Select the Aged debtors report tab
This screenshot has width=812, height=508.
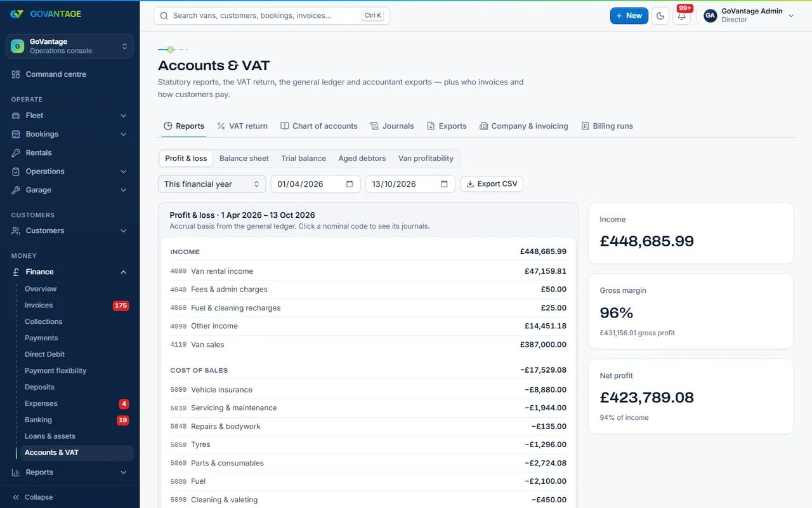coord(362,159)
